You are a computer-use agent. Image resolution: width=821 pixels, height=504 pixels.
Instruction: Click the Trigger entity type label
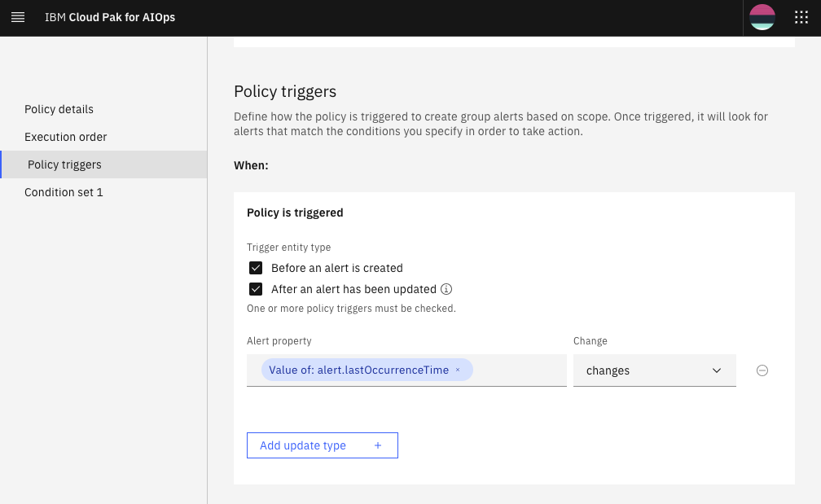pyautogui.click(x=289, y=247)
